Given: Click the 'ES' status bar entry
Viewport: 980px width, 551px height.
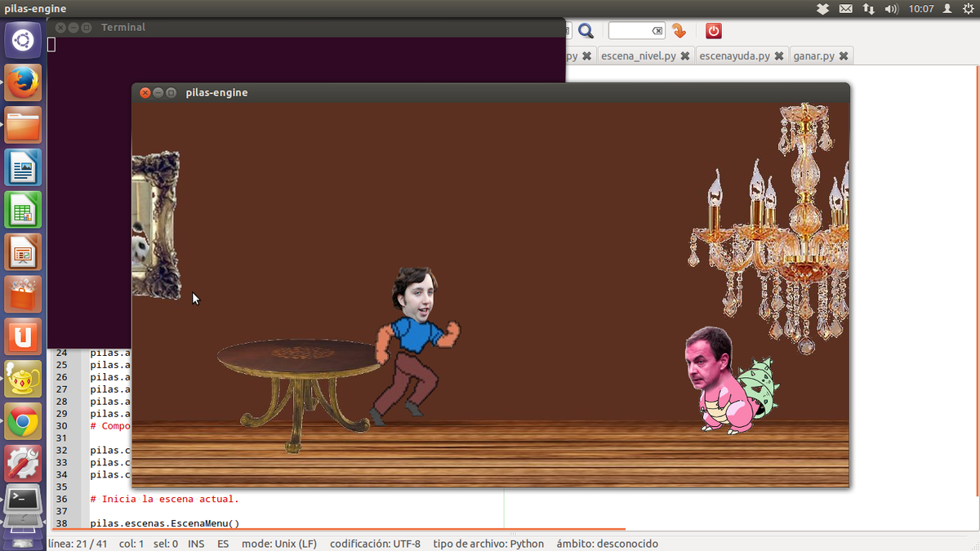Looking at the screenshot, I should point(223,544).
